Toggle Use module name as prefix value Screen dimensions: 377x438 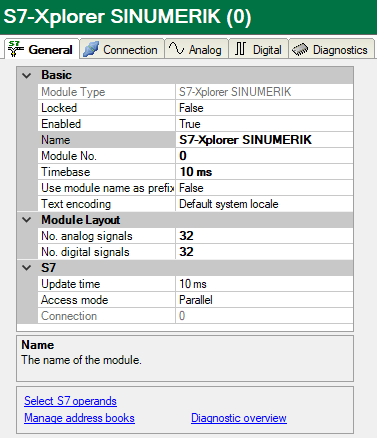[264, 188]
